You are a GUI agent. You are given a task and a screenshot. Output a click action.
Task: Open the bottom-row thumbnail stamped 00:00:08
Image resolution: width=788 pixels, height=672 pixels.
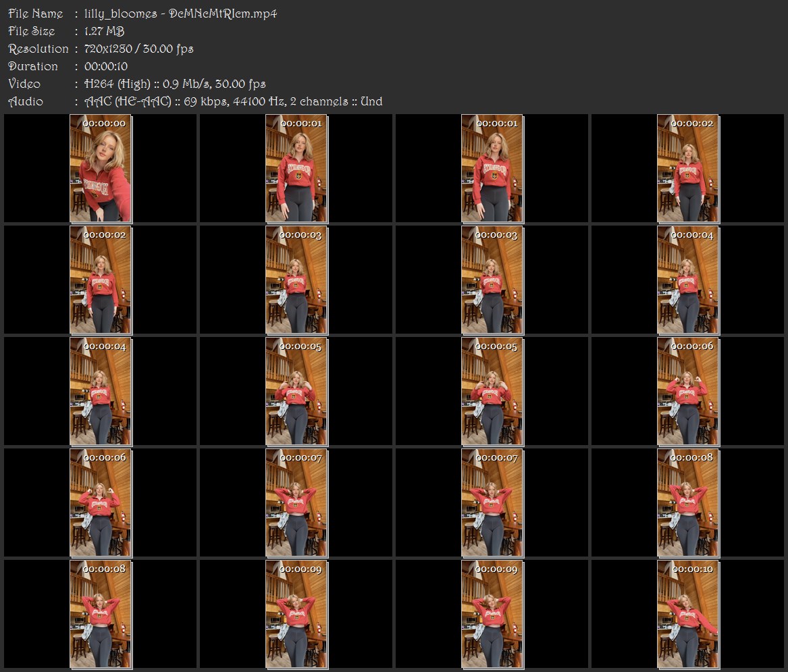101,615
